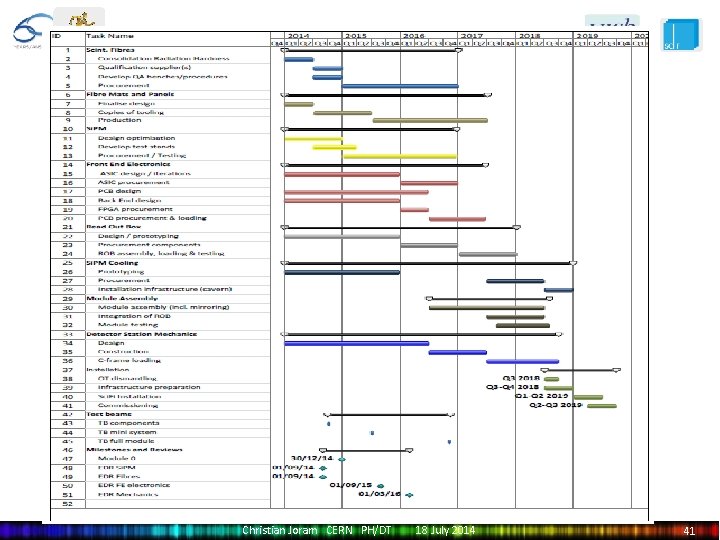Click the 'Fibre Mats and Panels' task name
720x540 pixels.
coord(130,94)
